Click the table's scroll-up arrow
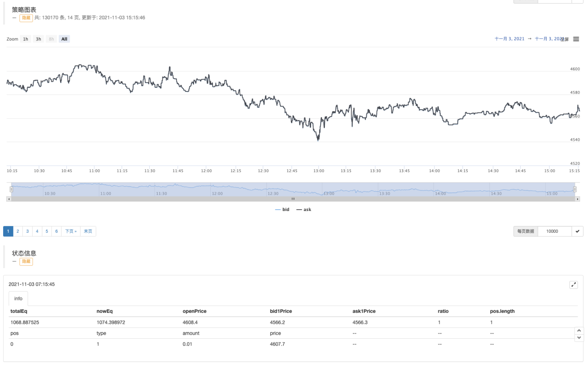This screenshot has width=588, height=365. 579,331
